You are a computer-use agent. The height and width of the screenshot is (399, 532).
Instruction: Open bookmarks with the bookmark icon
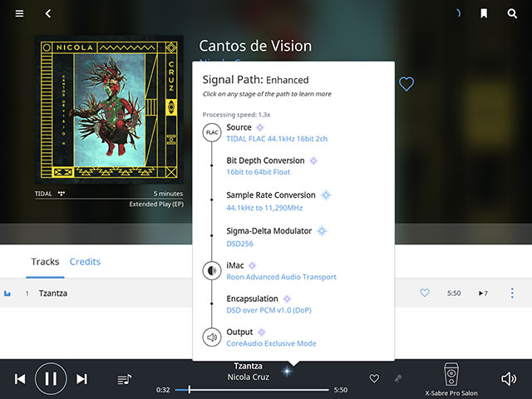[x=484, y=13]
